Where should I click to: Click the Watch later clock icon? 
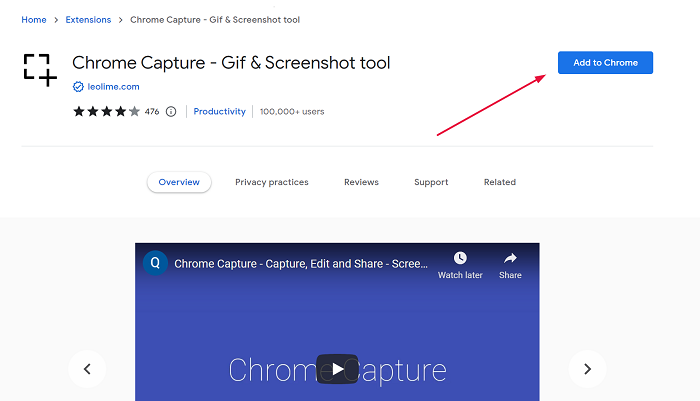tap(460, 258)
